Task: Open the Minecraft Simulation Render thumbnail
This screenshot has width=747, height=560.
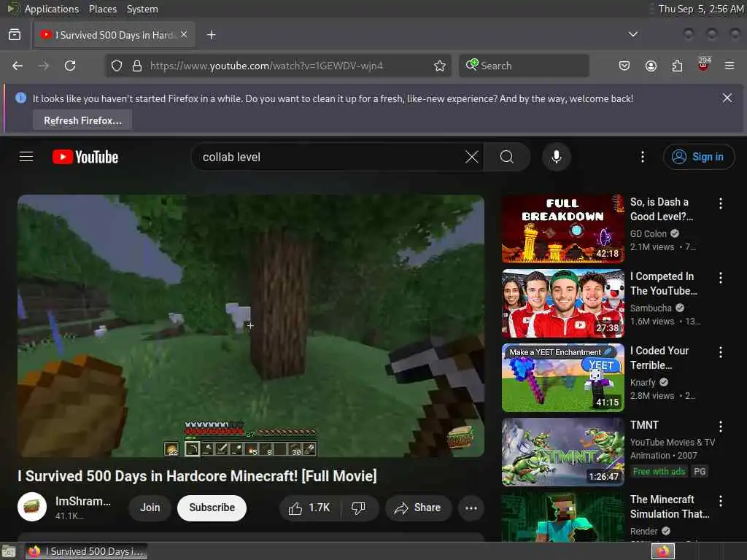Action: (x=562, y=517)
